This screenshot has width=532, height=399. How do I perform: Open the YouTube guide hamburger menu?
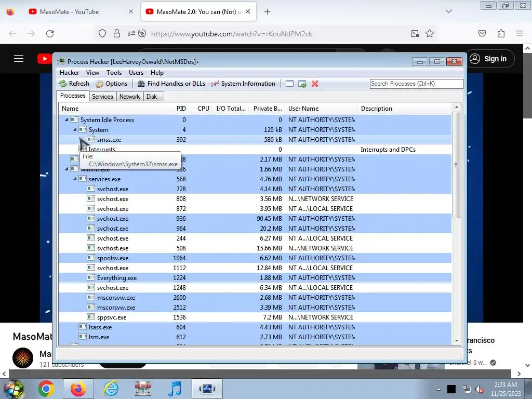tap(19, 58)
